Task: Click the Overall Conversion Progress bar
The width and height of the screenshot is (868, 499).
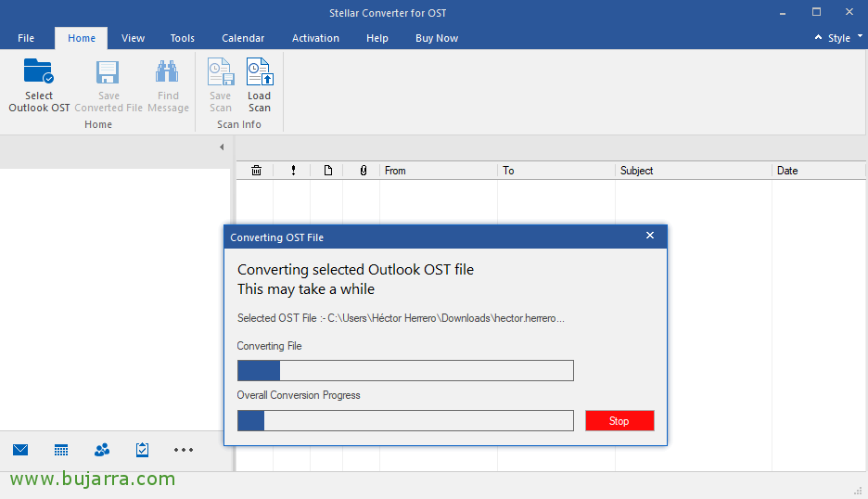Action: 405,421
